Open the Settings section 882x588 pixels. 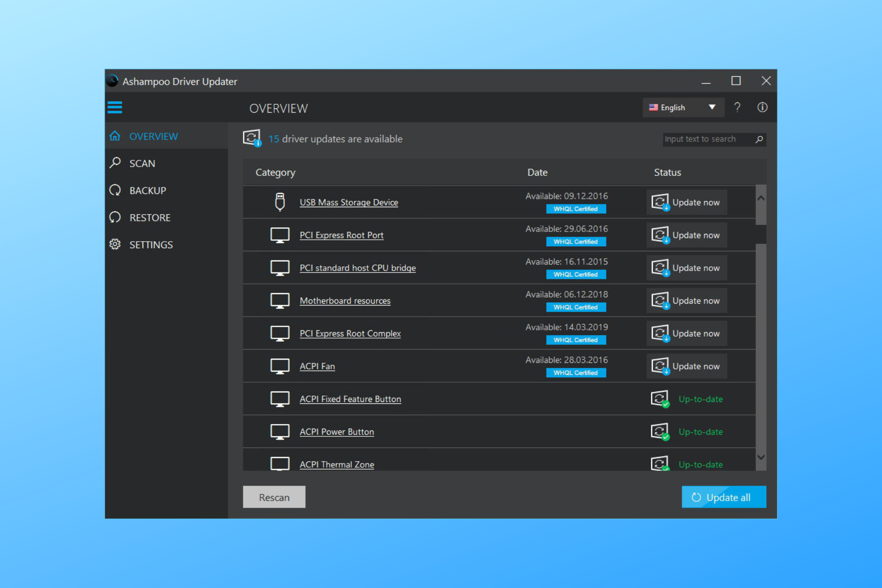coord(166,245)
